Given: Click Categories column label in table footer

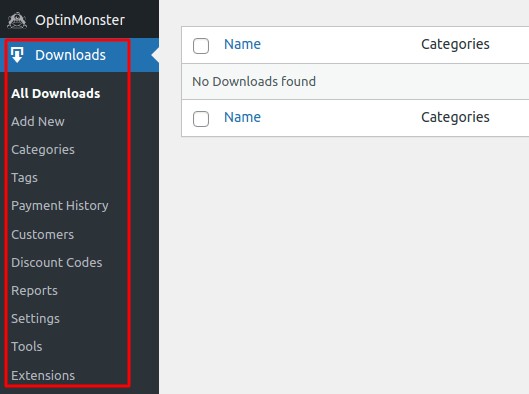Looking at the screenshot, I should tap(455, 118).
